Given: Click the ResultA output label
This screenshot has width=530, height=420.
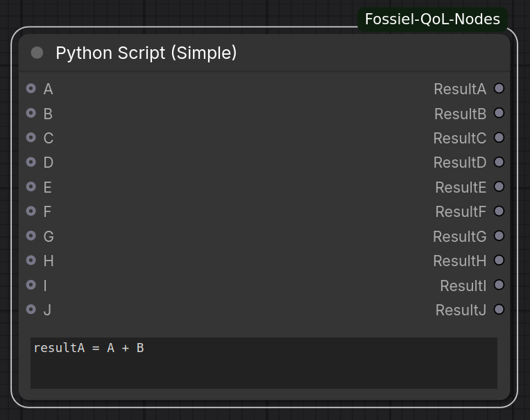Looking at the screenshot, I should [460, 89].
